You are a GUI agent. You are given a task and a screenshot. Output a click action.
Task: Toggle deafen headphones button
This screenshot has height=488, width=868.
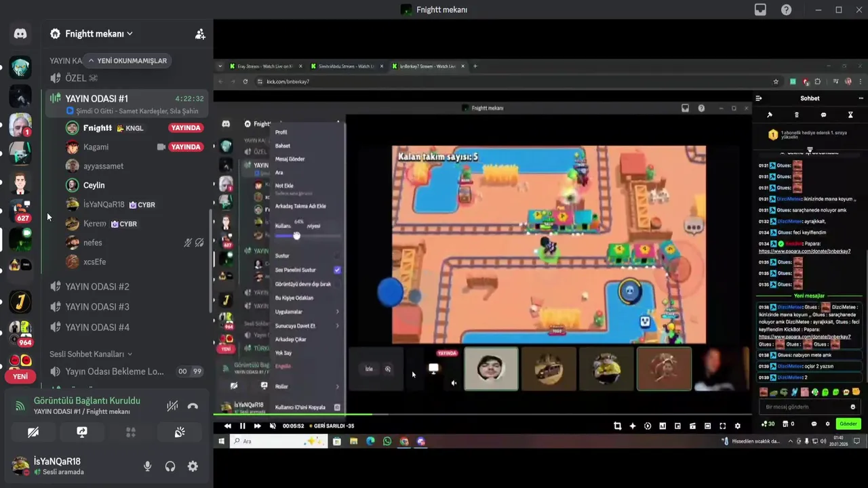click(170, 466)
